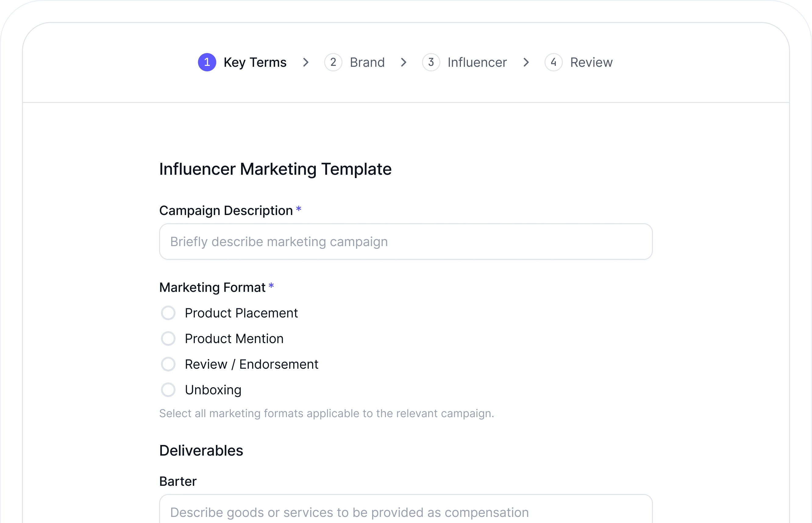Open the Influencer step
The width and height of the screenshot is (812, 523).
point(477,63)
